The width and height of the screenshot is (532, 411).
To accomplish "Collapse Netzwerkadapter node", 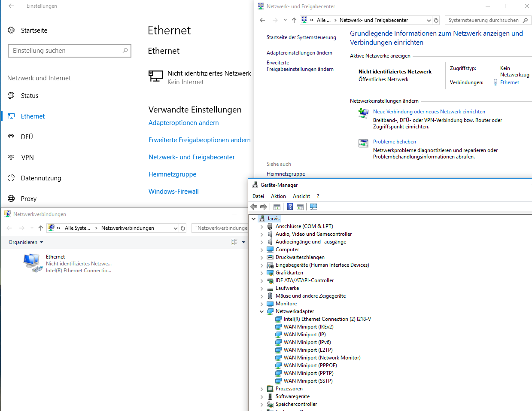I will (x=262, y=311).
